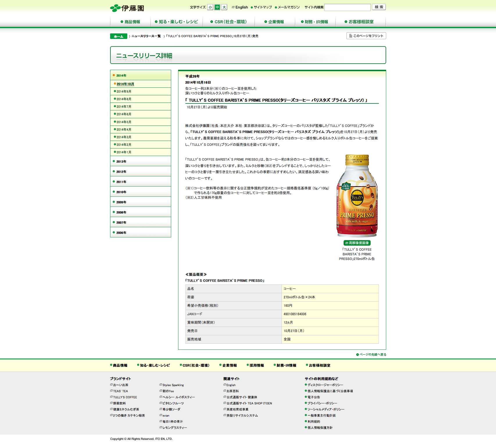Open 利用規約 link in footer
Screen dimensions: 496x448
312,422
